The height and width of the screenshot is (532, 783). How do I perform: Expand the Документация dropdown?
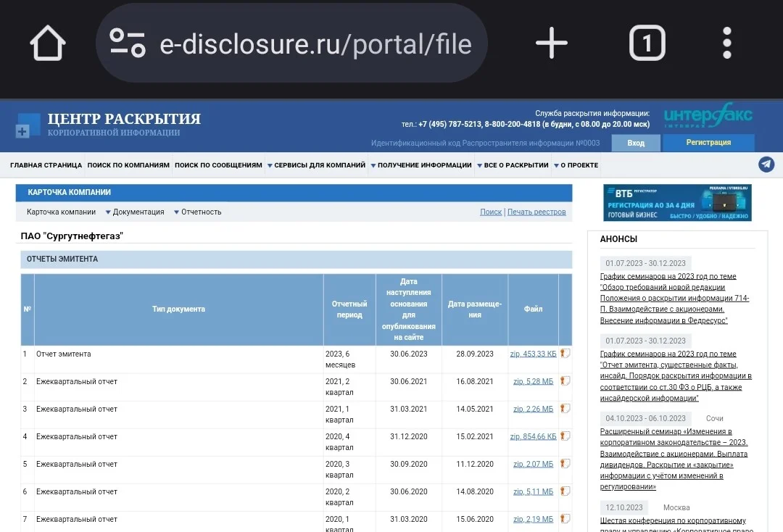click(135, 212)
